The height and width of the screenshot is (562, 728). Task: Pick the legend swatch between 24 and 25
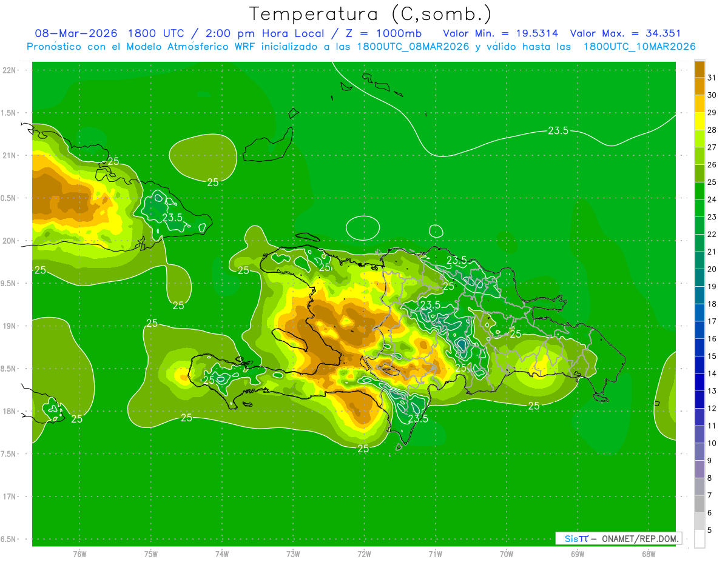click(x=699, y=190)
